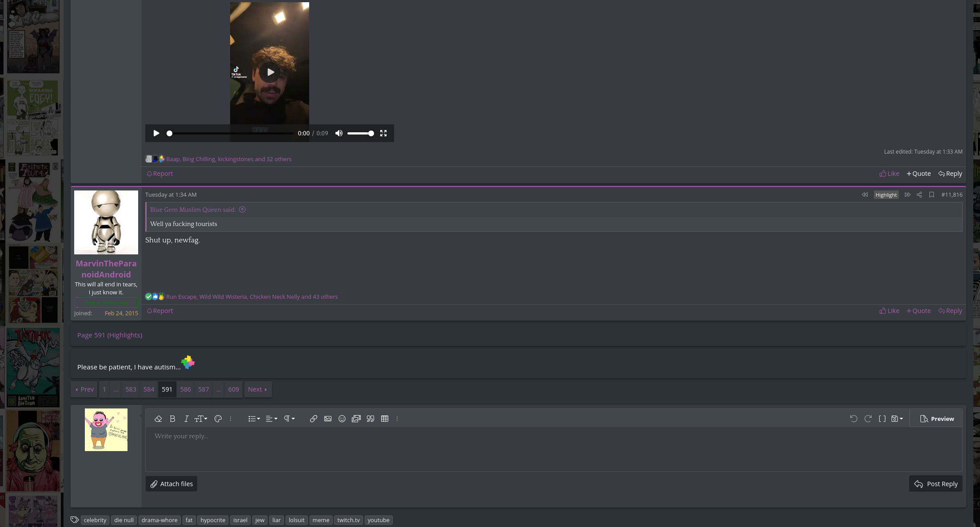
Task: Click the drama-whore tag
Action: point(159,520)
